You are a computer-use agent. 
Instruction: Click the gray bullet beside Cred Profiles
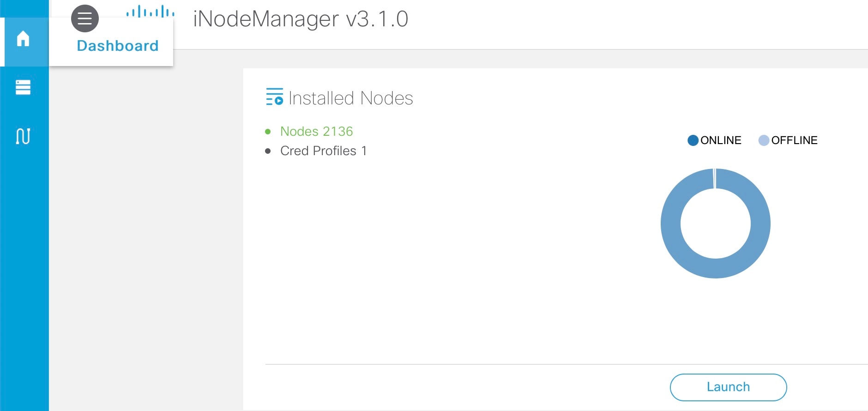[268, 151]
